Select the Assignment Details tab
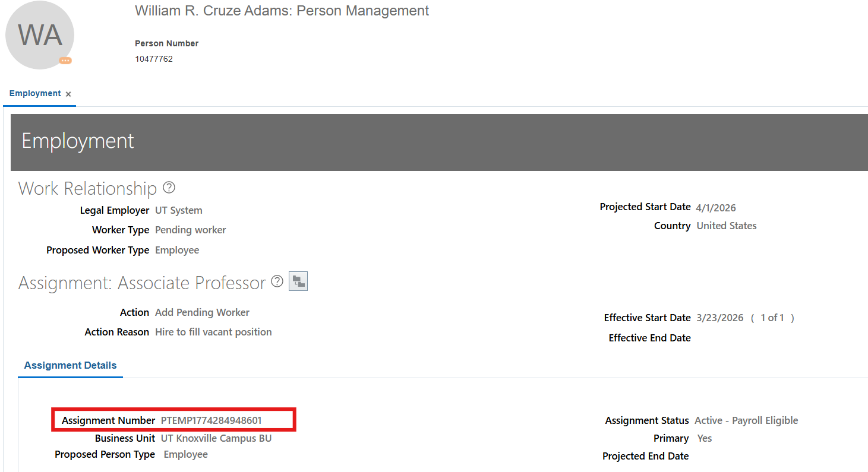This screenshot has height=472, width=868. pyautogui.click(x=70, y=366)
